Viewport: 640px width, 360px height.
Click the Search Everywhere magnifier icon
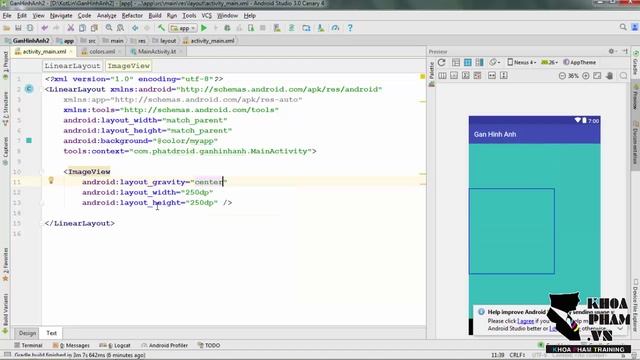(x=623, y=27)
